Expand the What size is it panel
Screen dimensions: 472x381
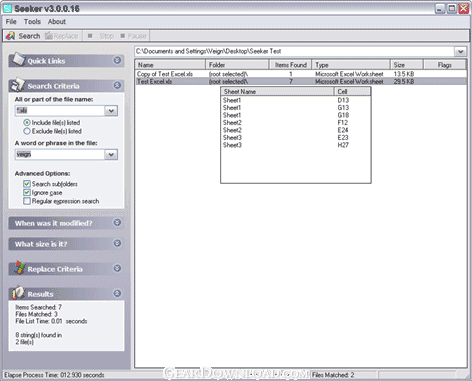tap(117, 243)
